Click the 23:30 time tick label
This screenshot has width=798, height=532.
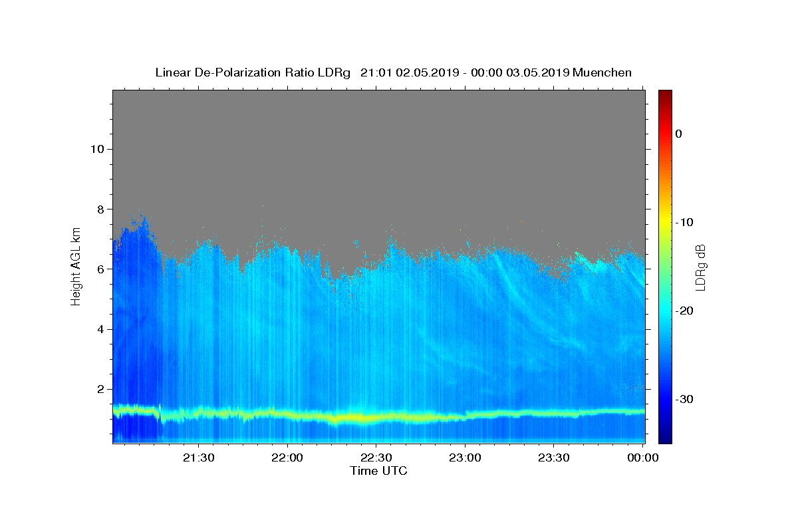553,458
